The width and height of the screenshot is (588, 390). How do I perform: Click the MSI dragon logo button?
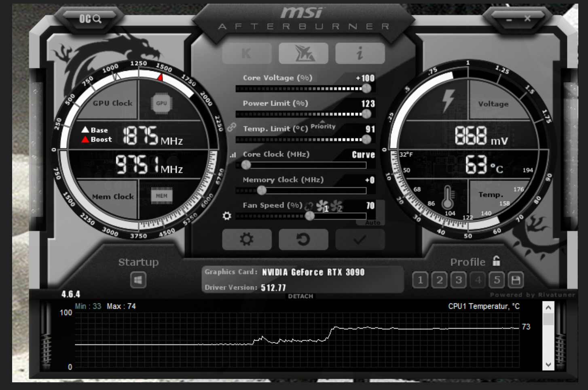click(303, 53)
